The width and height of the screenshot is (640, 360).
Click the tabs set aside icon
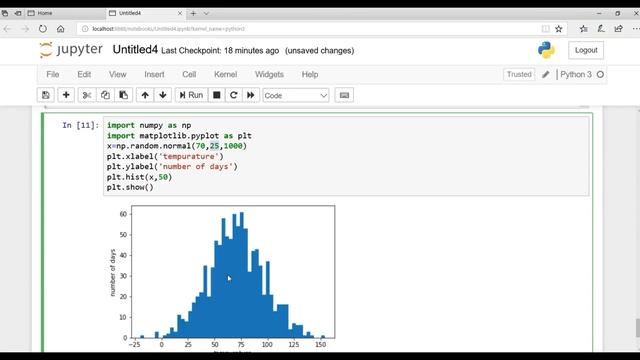click(x=4, y=13)
